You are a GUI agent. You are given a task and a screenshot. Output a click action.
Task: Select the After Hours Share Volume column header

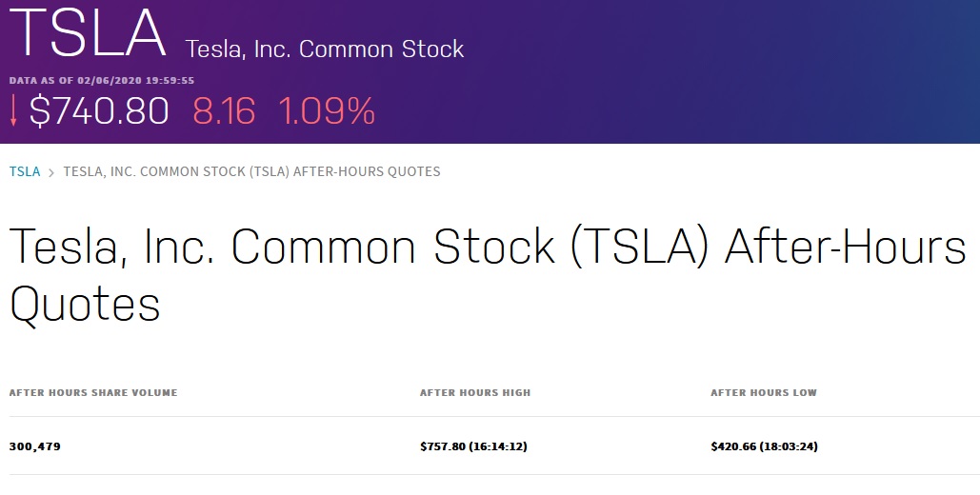coord(93,392)
